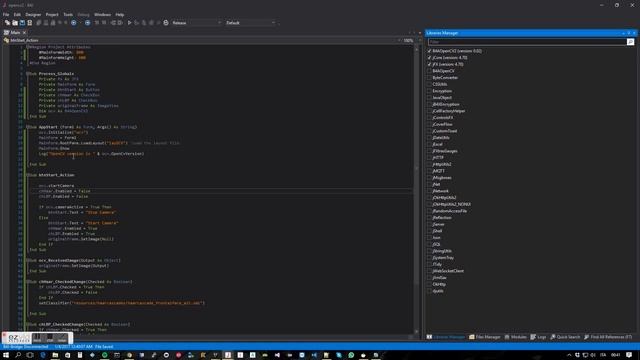Viewport: 640px width, 360px height.
Task: Collapse the Sub btnStart_Action block
Action: click(x=28, y=175)
